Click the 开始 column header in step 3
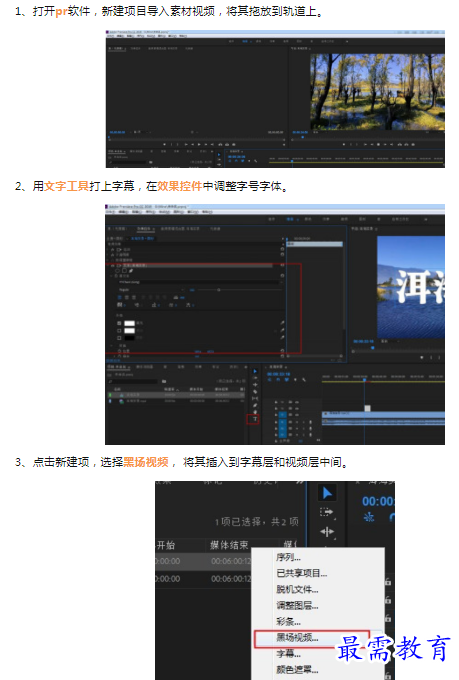This screenshot has height=680, width=459. point(166,545)
